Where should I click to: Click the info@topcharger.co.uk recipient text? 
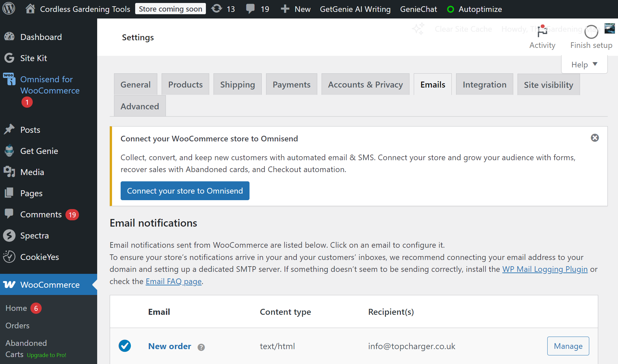(x=412, y=346)
